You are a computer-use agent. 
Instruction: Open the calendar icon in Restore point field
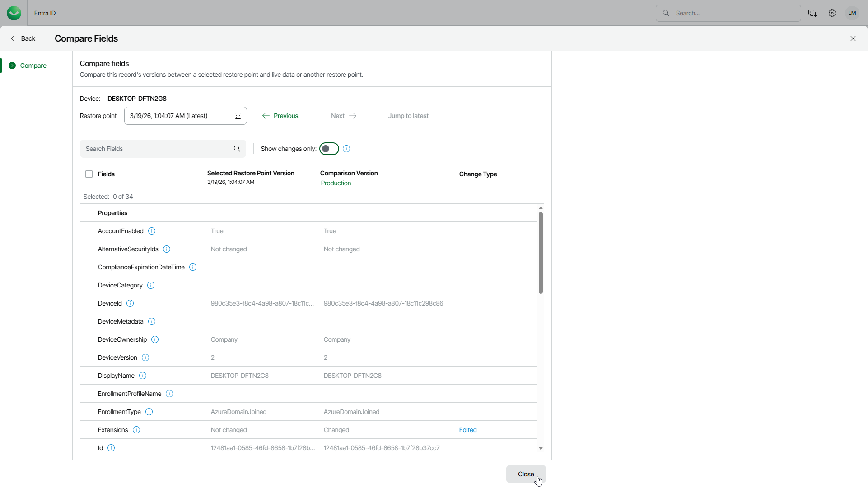point(238,116)
